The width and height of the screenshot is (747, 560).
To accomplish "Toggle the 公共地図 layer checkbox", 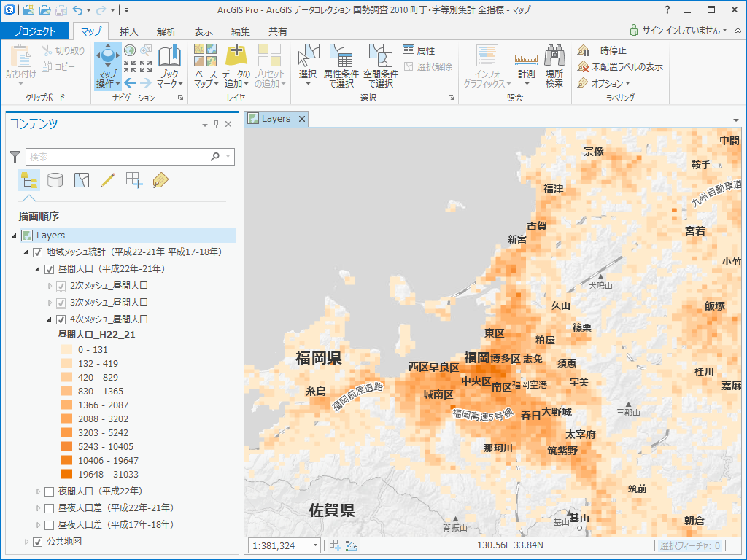I will click(38, 542).
